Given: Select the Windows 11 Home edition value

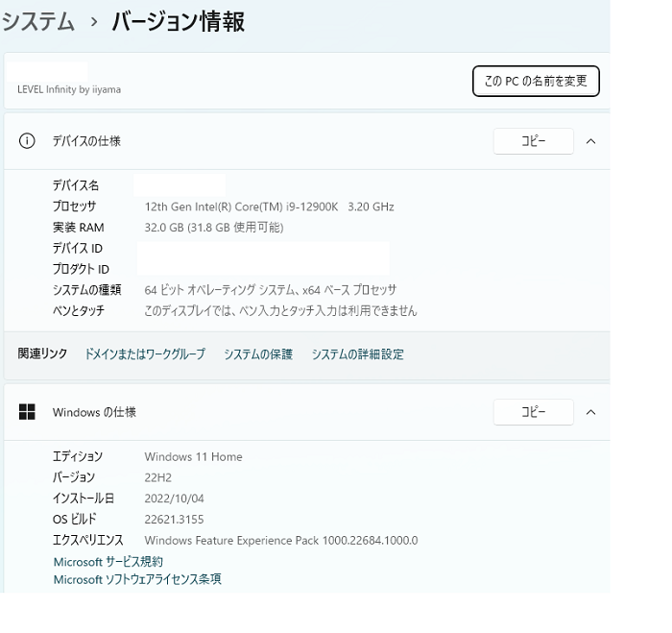Looking at the screenshot, I should coord(193,456).
